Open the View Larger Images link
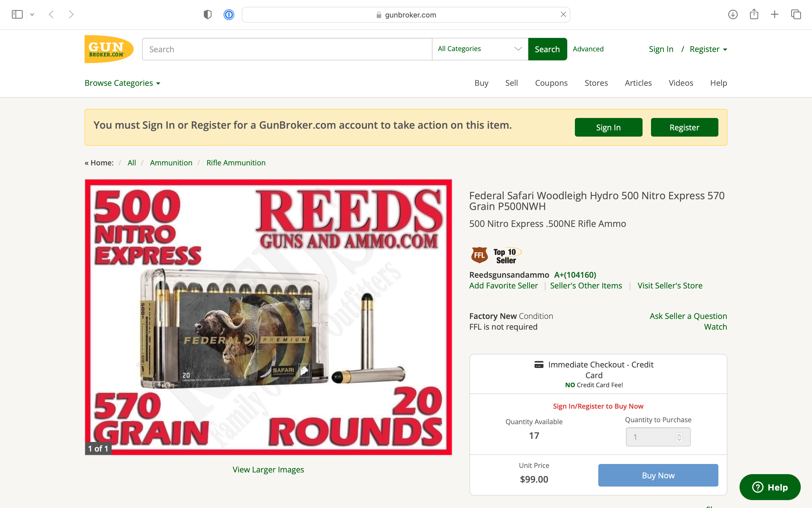Viewport: 812px width, 508px height. click(268, 469)
